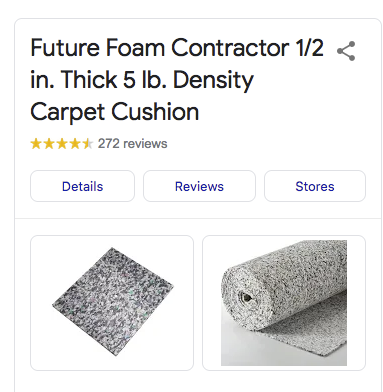Switch to the Reviews tab
The width and height of the screenshot is (383, 392).
point(199,186)
